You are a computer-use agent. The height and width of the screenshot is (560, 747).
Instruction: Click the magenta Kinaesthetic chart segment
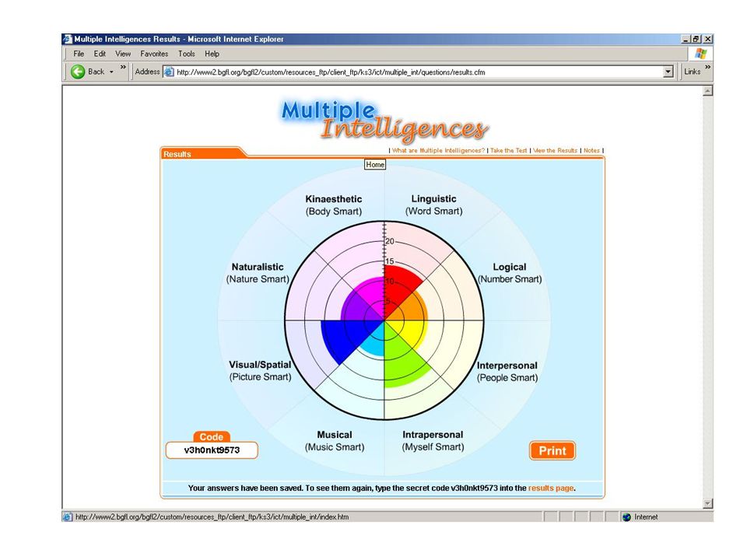(373, 292)
